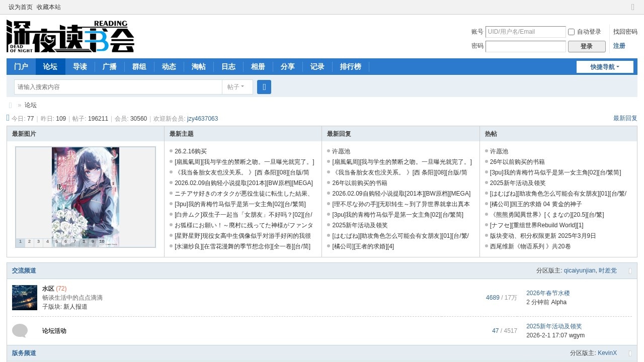Click the 论坛活动 speech bubble icon
Screen dimensions: 644x362
20,331
